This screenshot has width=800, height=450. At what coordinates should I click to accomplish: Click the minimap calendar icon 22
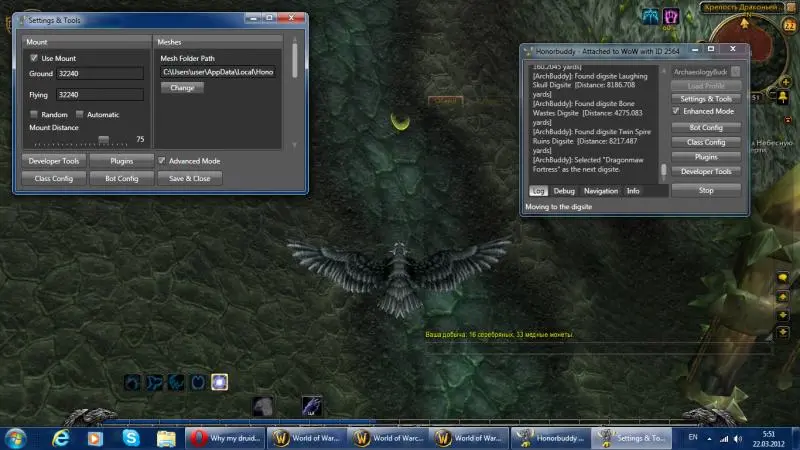[x=789, y=26]
